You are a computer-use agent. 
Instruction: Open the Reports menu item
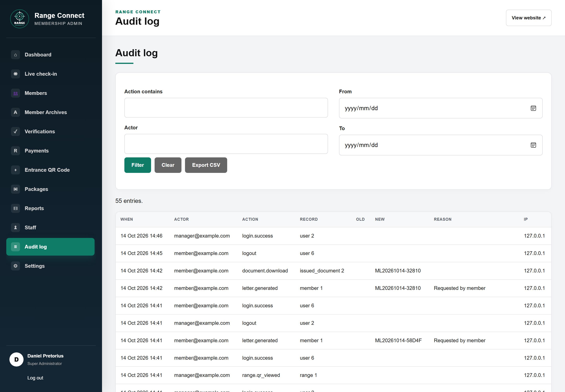tap(50, 208)
